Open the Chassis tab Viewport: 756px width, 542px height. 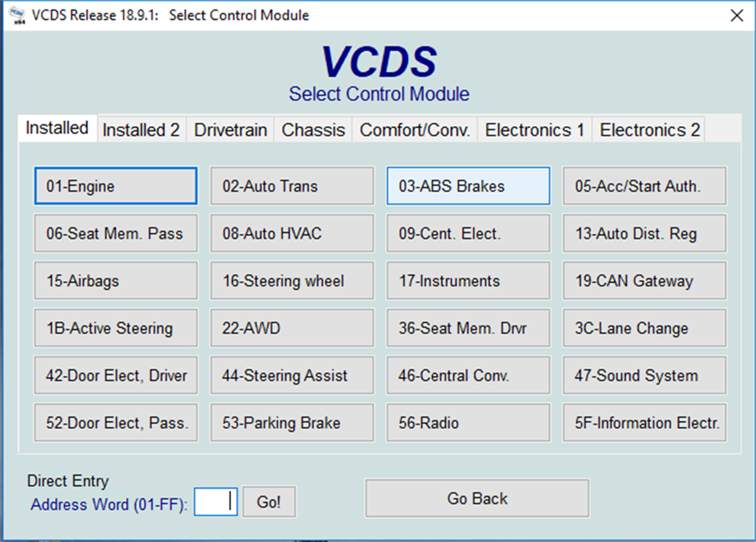coord(313,130)
